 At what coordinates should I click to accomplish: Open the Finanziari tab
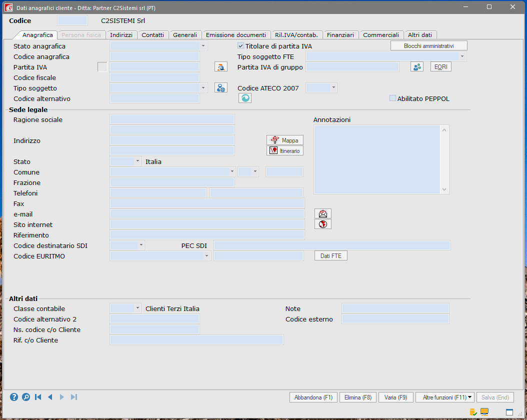(x=340, y=35)
